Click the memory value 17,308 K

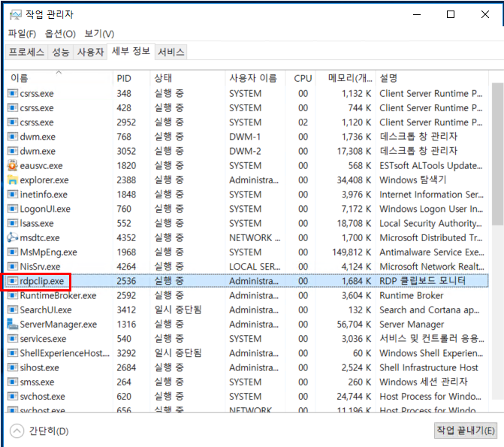click(x=354, y=151)
